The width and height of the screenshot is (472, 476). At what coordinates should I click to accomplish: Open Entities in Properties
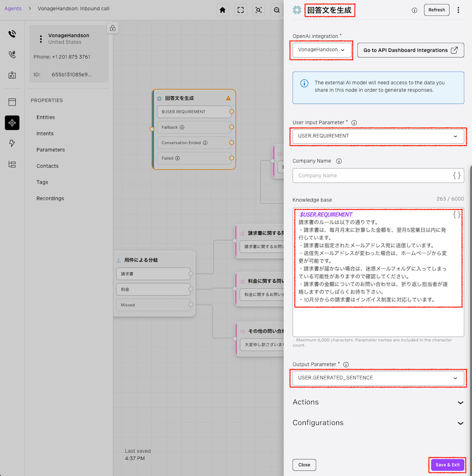click(46, 117)
